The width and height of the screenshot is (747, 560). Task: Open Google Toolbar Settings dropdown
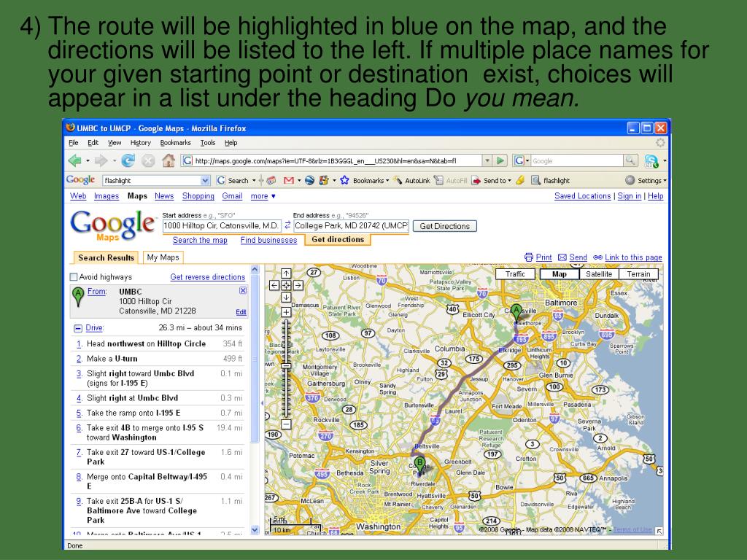[x=646, y=181]
